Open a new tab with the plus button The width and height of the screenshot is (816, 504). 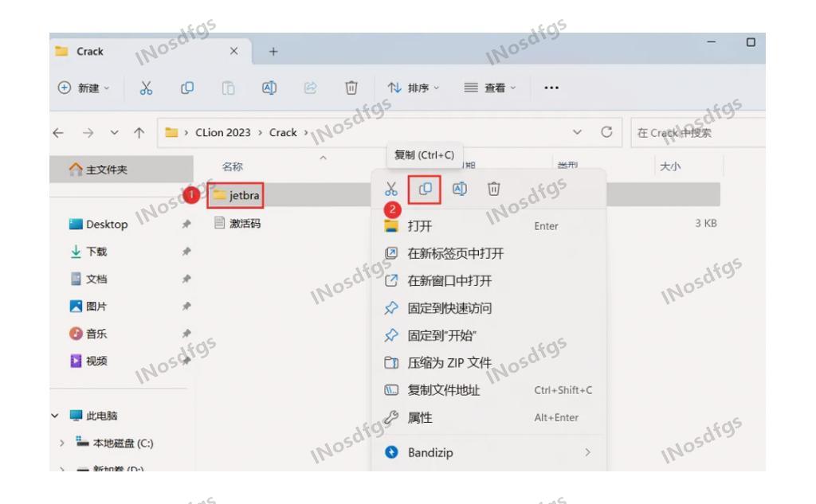click(x=273, y=52)
